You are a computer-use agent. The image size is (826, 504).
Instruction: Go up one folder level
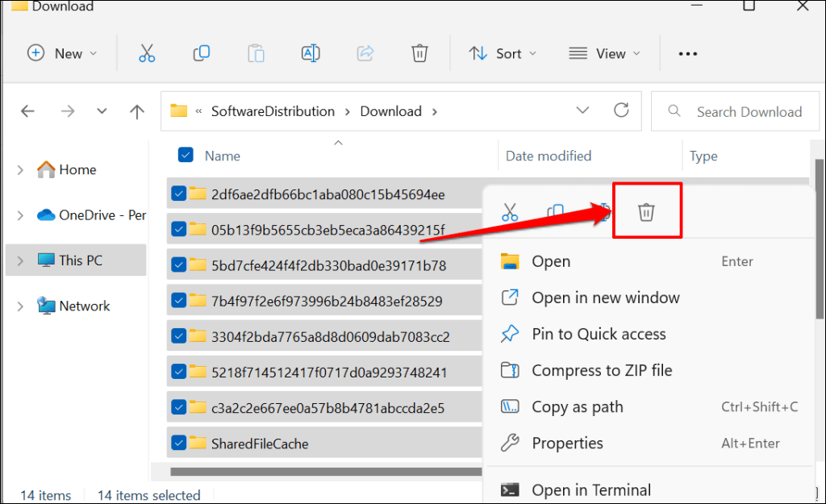[137, 111]
